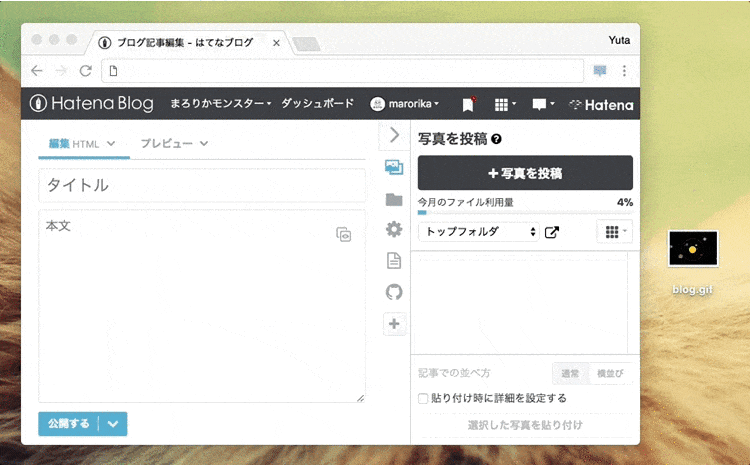Open the GitHub icon in sidebar

(394, 292)
